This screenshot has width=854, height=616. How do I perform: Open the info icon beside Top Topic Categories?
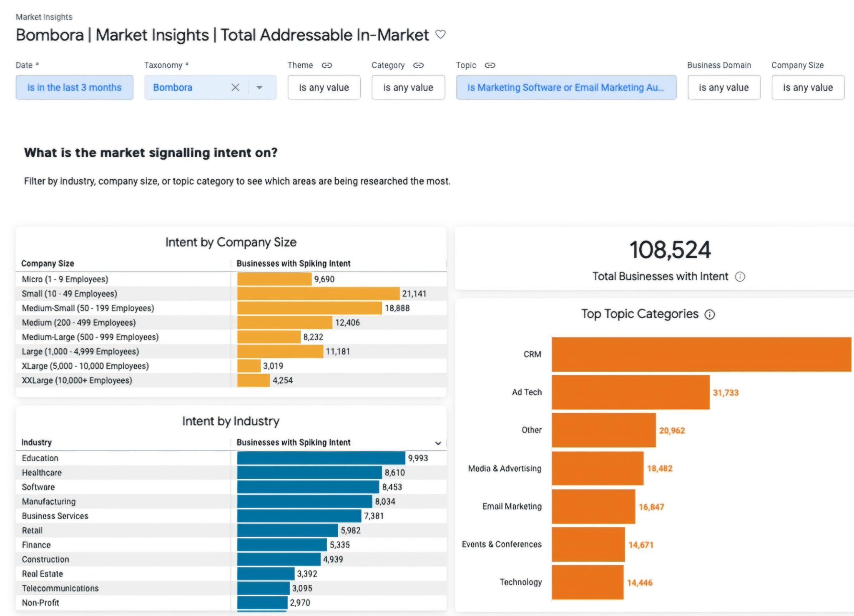tap(709, 314)
